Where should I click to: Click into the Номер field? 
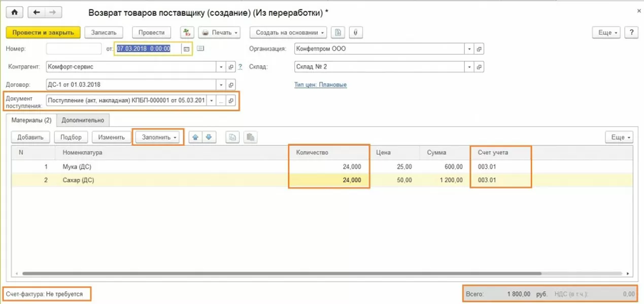tap(74, 49)
